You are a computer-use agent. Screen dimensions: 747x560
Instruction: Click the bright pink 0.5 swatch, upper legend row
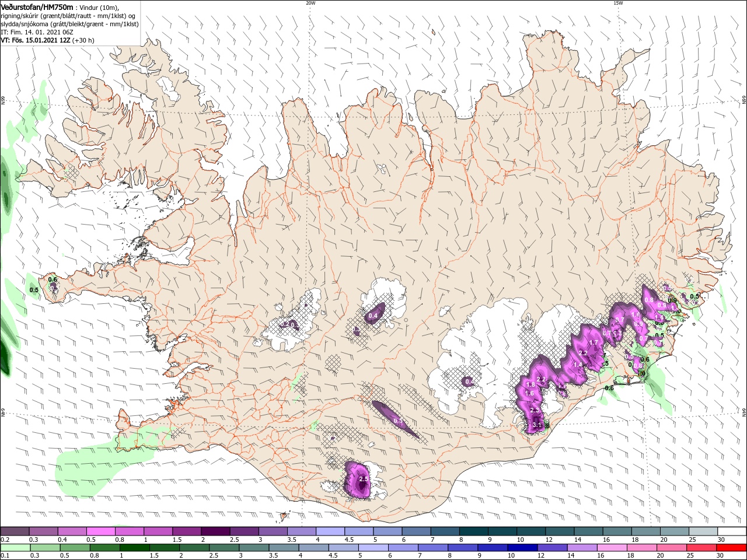point(101,531)
